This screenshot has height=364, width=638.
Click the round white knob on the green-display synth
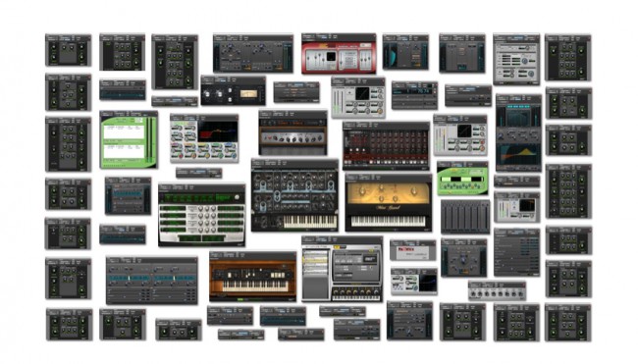tap(237, 197)
